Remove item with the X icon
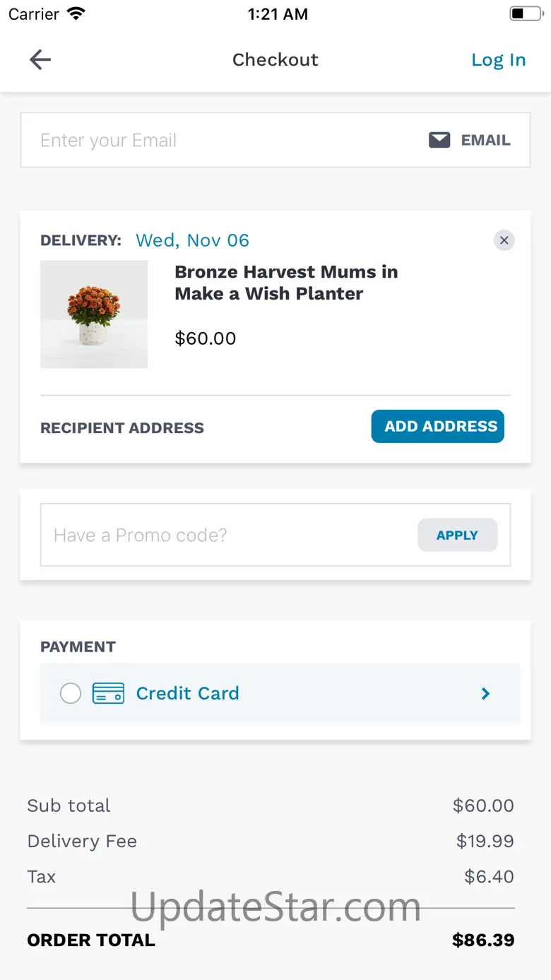 coord(504,240)
